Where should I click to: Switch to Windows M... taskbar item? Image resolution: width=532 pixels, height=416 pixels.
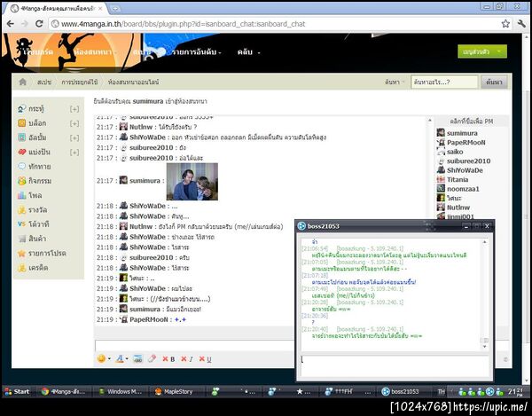pyautogui.click(x=121, y=391)
